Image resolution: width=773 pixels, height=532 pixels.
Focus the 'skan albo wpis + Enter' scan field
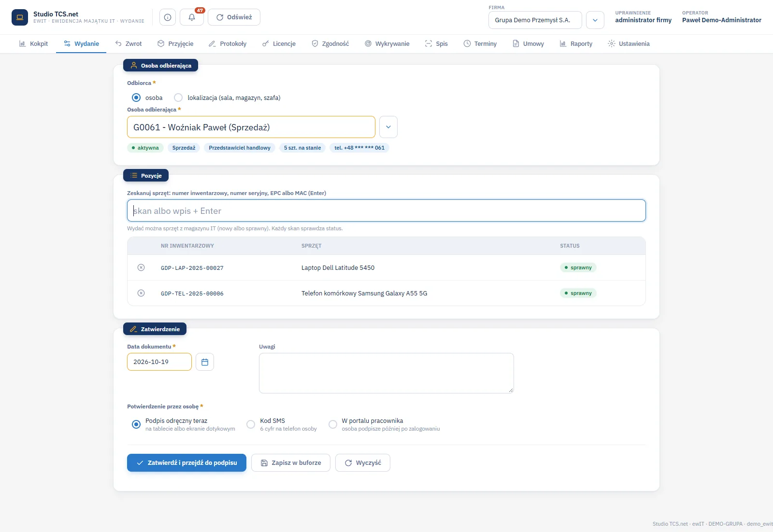click(386, 210)
